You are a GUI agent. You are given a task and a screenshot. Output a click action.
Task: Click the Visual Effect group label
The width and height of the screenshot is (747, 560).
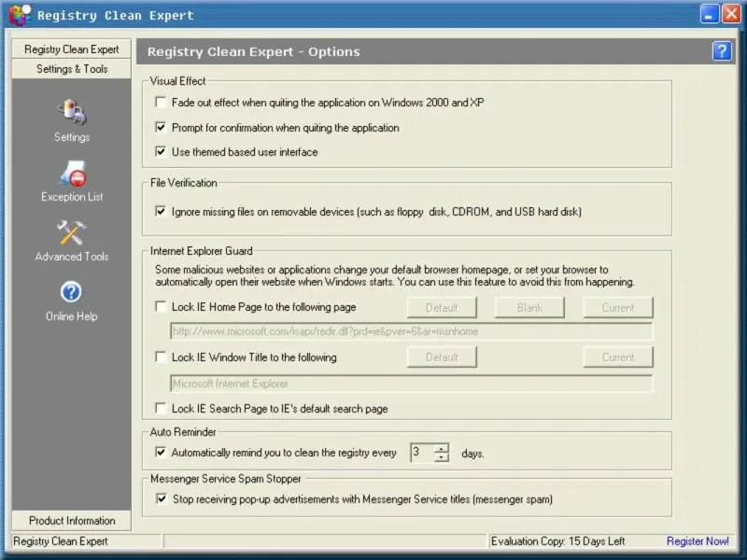pyautogui.click(x=177, y=81)
